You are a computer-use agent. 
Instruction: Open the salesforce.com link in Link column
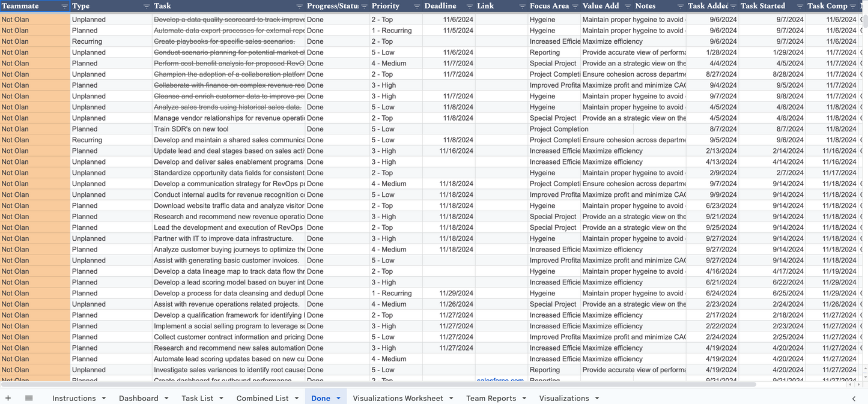(500, 380)
